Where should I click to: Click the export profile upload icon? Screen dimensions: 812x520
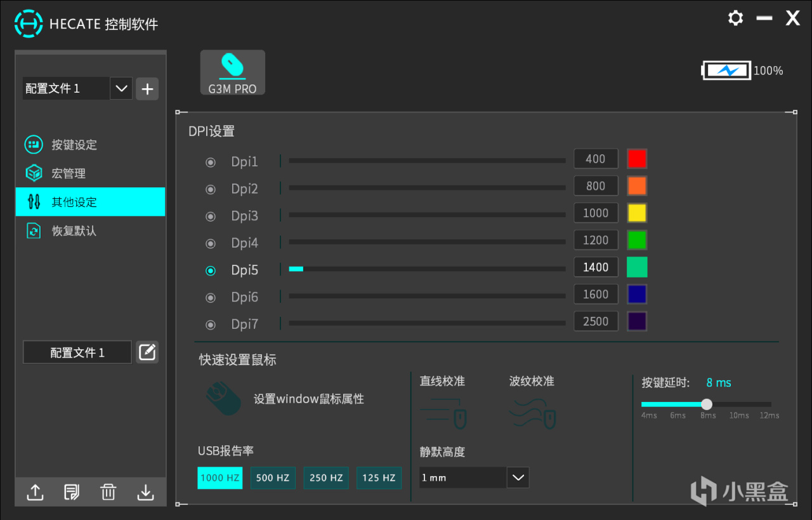[35, 492]
